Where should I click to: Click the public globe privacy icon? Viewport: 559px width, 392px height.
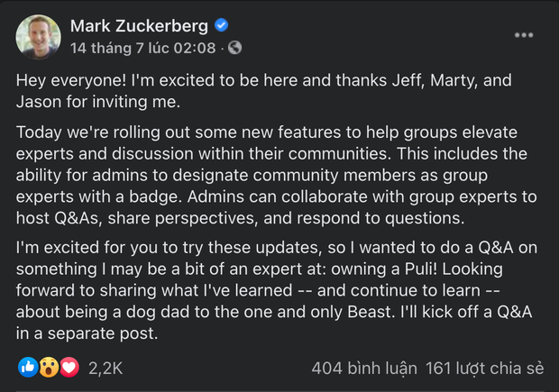[x=235, y=47]
